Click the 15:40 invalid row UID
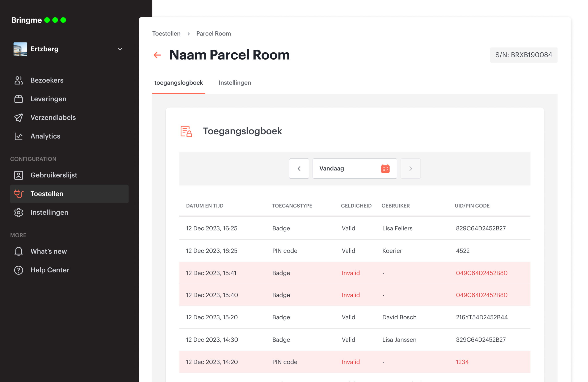Viewport: 588px width, 382px height. click(x=482, y=295)
